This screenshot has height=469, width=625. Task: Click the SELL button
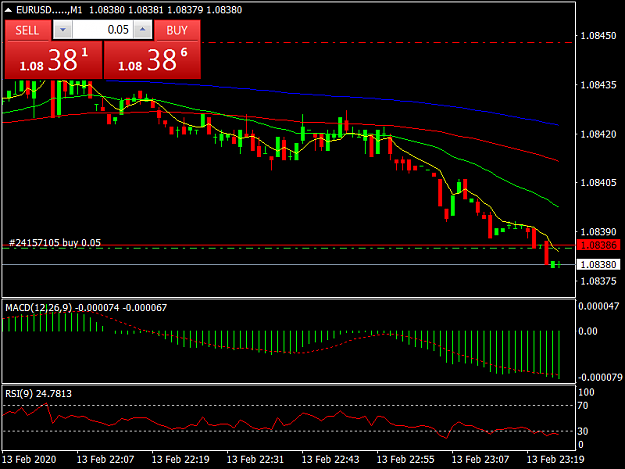click(x=28, y=30)
